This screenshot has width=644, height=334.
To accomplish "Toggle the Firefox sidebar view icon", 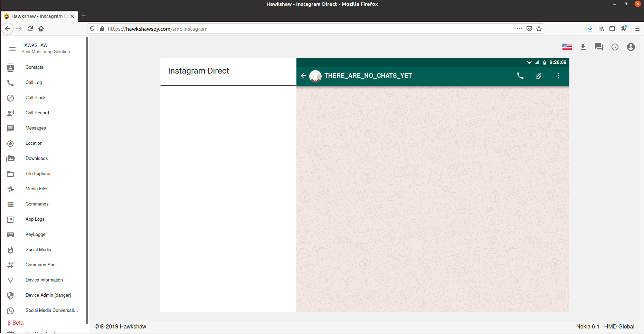I will [612, 29].
